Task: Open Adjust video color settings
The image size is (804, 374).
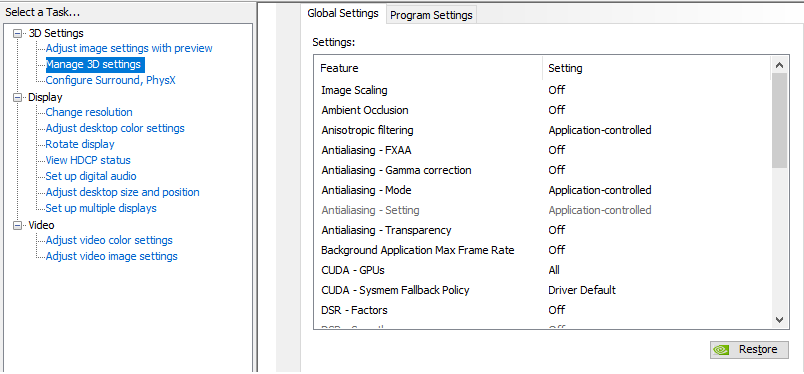Action: tap(109, 240)
